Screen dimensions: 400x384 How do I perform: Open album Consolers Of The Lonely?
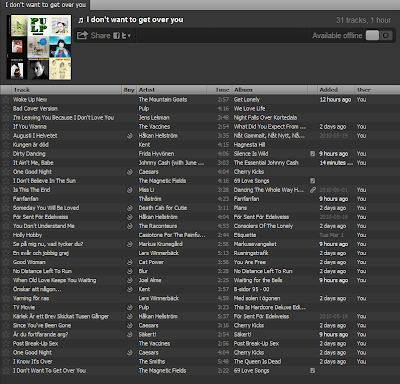point(263,226)
